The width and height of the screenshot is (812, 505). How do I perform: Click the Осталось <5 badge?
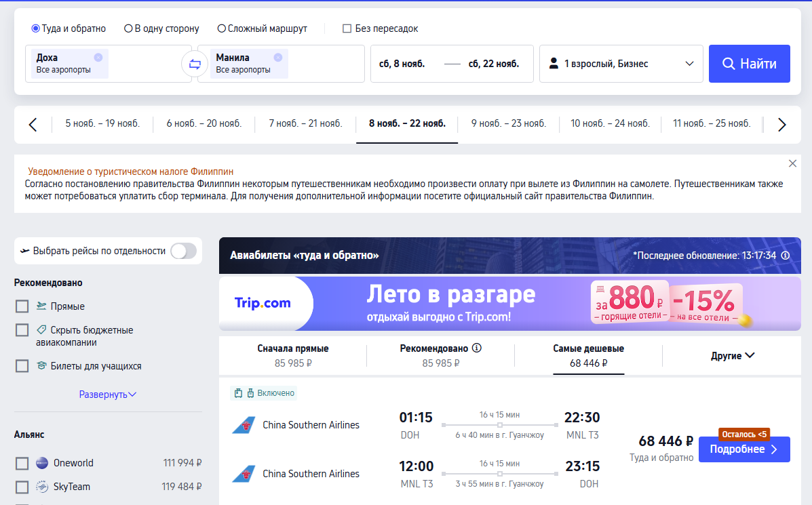(744, 434)
